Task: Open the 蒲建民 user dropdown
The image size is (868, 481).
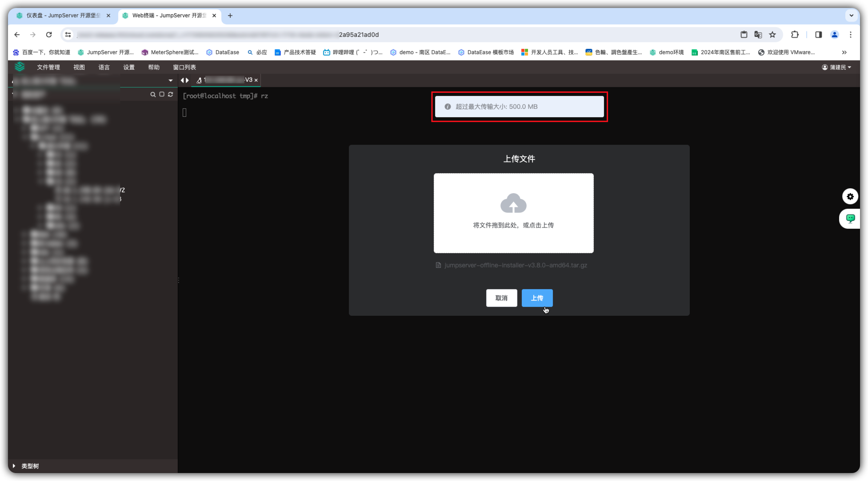Action: click(836, 68)
